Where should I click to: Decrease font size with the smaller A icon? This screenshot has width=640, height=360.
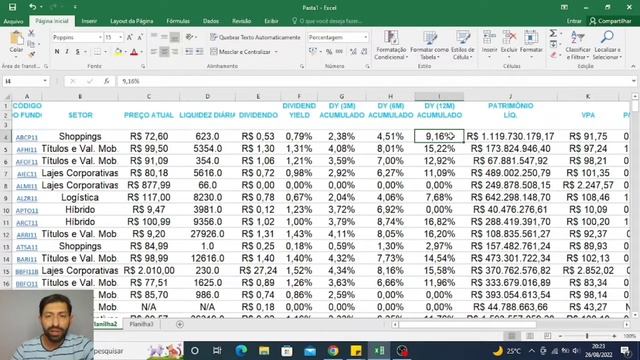click(x=140, y=38)
